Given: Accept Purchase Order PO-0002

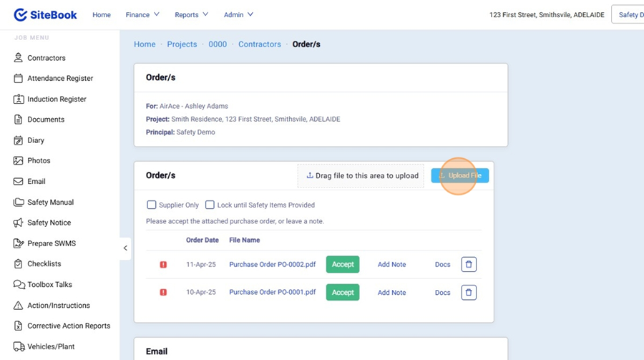Looking at the screenshot, I should (343, 265).
